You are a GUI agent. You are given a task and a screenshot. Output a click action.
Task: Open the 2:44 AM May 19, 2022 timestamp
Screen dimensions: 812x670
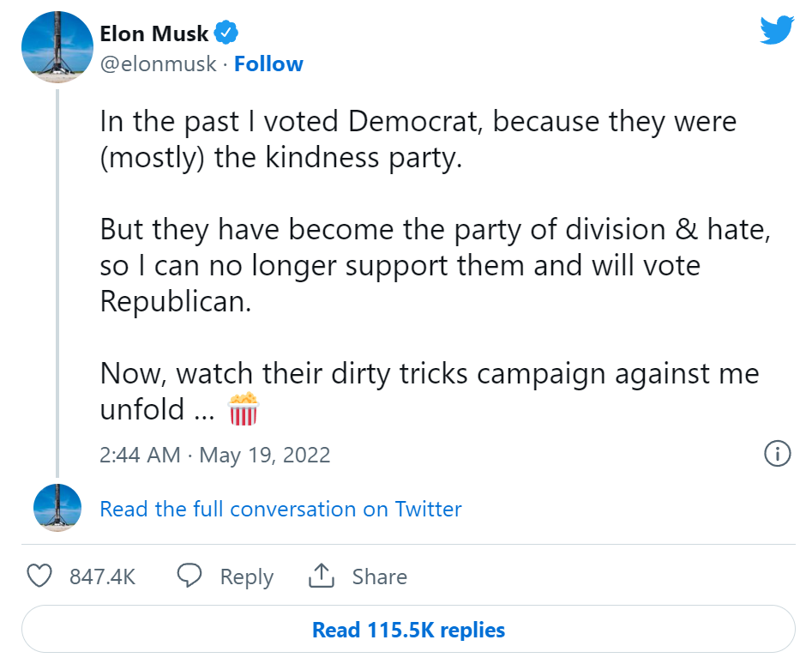point(214,455)
